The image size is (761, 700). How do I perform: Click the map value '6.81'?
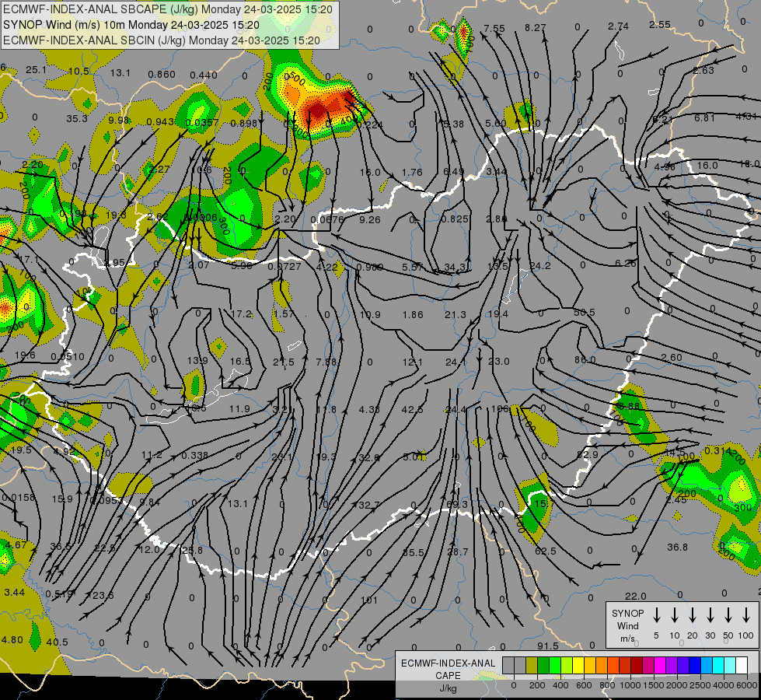pos(704,117)
